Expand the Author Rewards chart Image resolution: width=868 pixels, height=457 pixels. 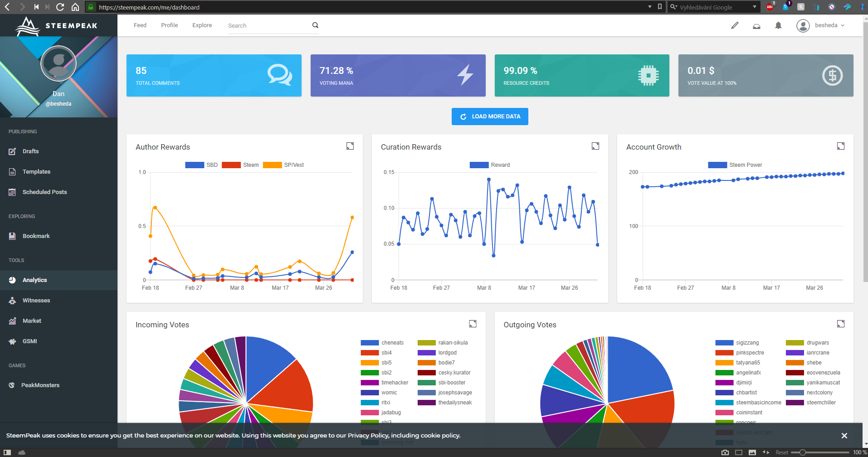tap(350, 146)
